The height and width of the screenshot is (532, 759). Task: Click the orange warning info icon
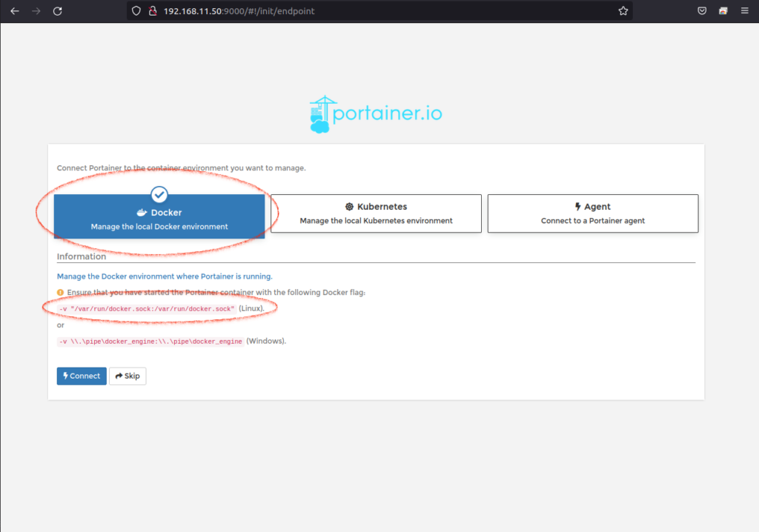[61, 293]
